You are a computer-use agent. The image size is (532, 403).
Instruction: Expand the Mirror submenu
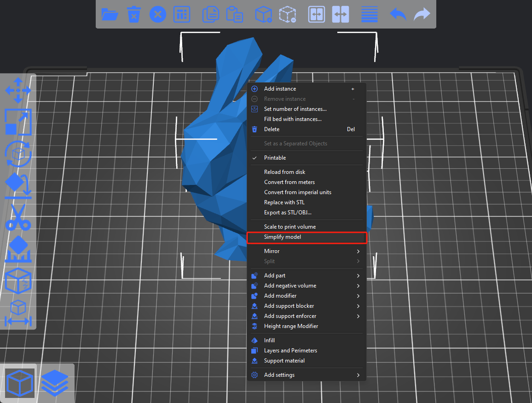click(272, 251)
